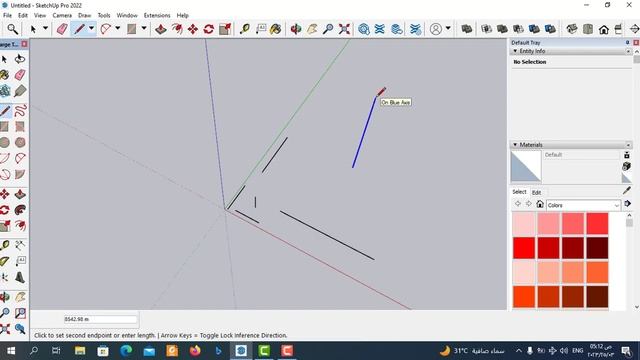Open the Extensions menu
Viewport: 640px width, 360px height.
coord(157,16)
